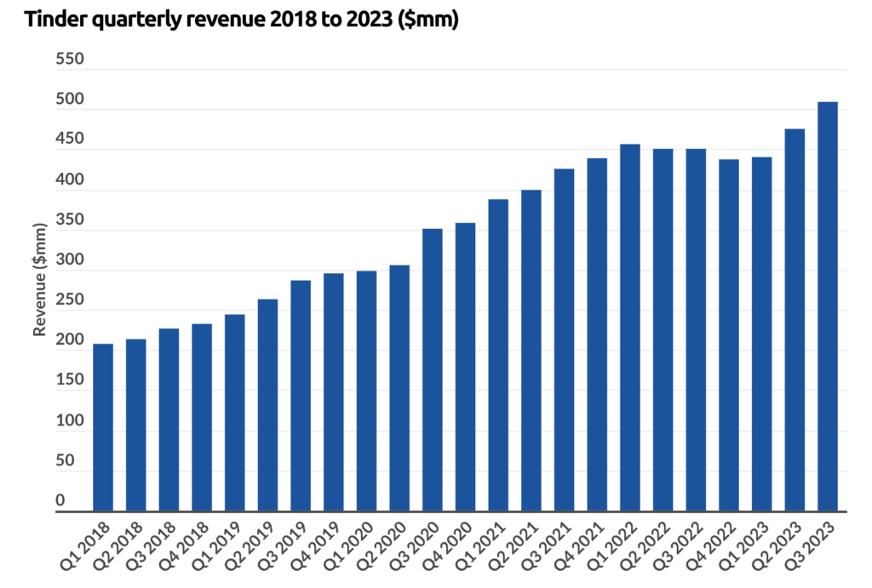Screen dimensions: 872x588
Task: Click the Q3 2023 revenue bar
Action: pos(828,306)
